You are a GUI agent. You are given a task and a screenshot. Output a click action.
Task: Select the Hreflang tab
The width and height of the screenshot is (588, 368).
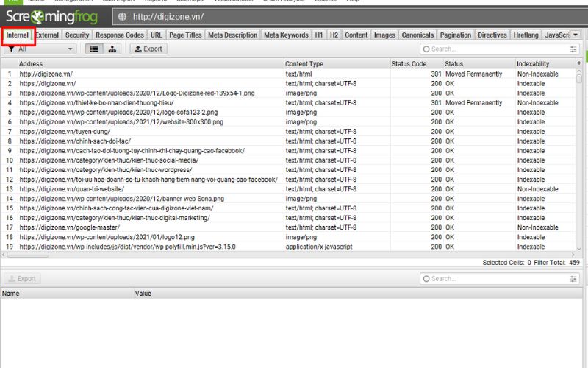coord(526,35)
